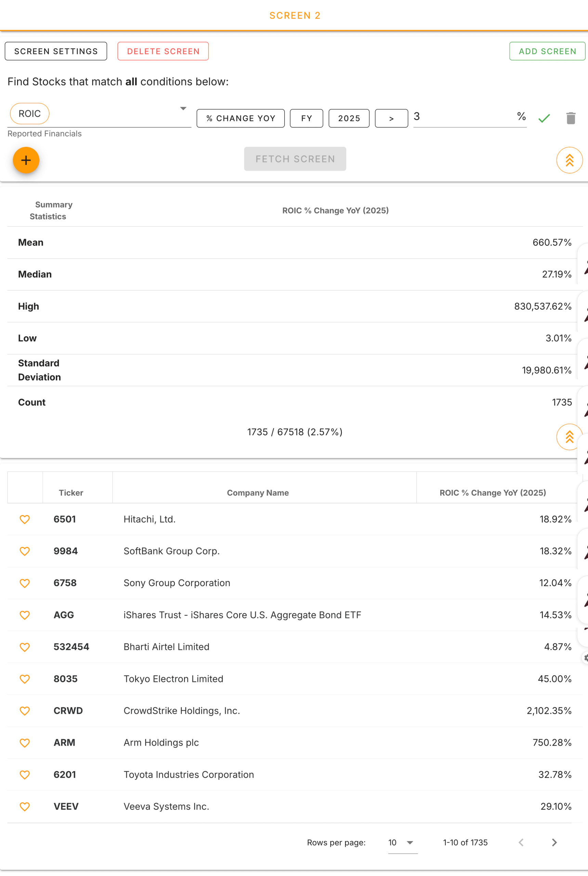Favorite Hitachi, Ltd. using its heart icon
The image size is (588, 876).
tap(25, 519)
